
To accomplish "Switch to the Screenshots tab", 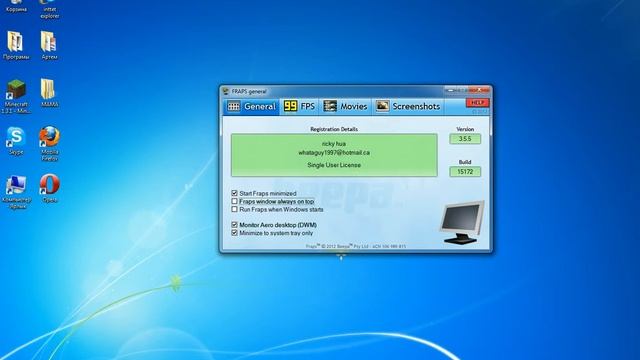I will 408,107.
